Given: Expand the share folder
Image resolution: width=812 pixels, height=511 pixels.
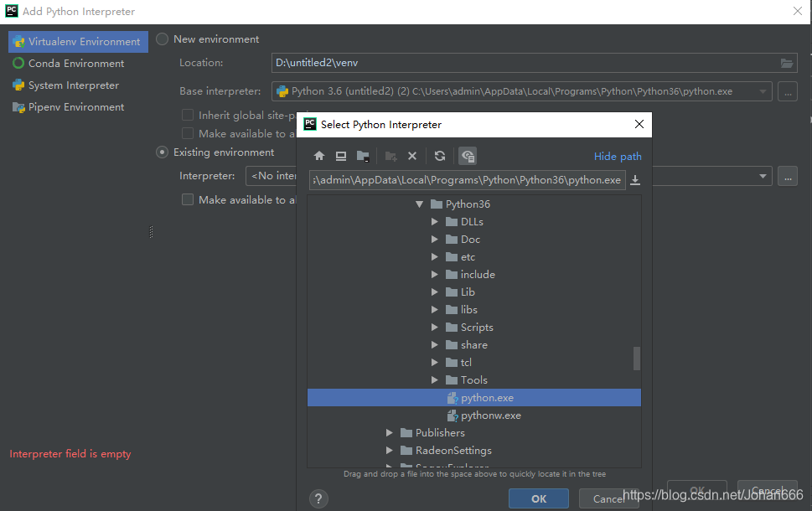Looking at the screenshot, I should pos(435,345).
